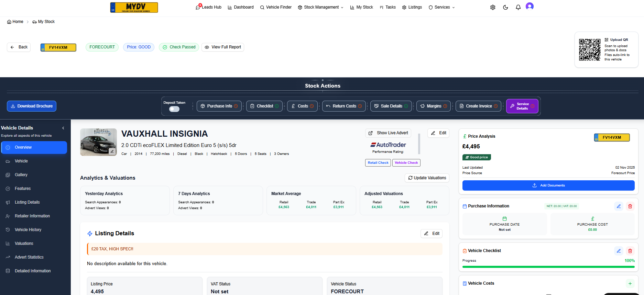The image size is (644, 295).
Task: Open Service Details wrench action
Action: [522, 106]
